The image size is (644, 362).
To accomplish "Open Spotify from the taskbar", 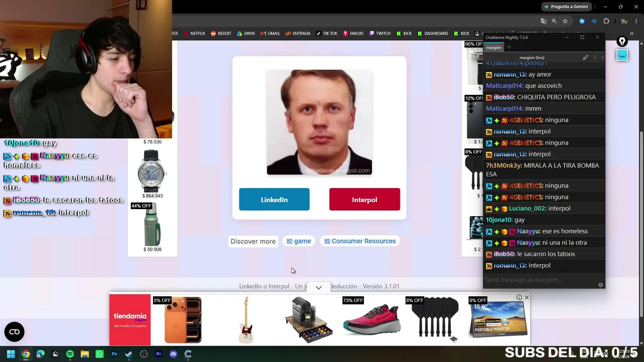I will coord(70,354).
